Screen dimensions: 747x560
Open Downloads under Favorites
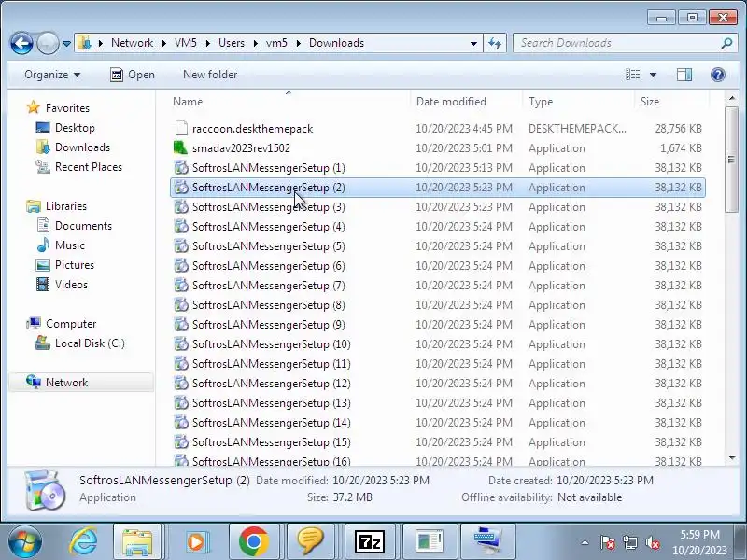pyautogui.click(x=82, y=147)
